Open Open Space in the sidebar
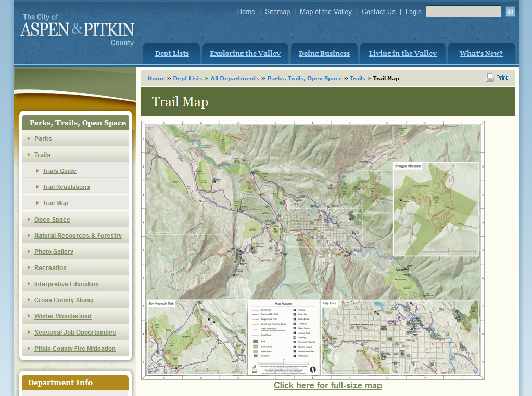The width and height of the screenshot is (532, 396). (52, 220)
